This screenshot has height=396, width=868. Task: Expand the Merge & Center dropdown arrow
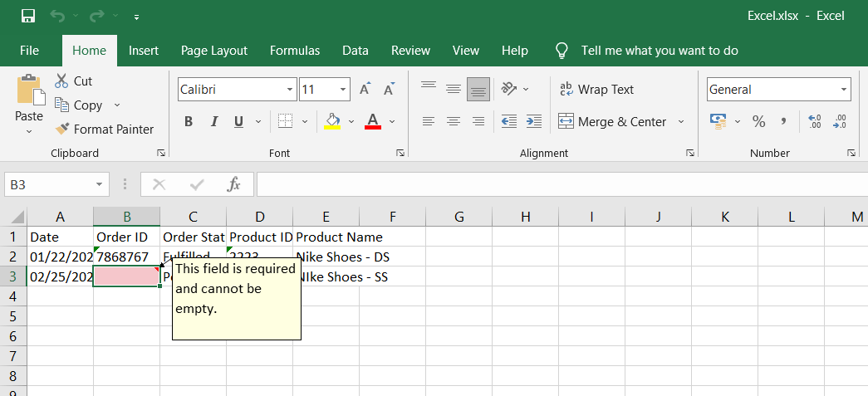pos(681,122)
